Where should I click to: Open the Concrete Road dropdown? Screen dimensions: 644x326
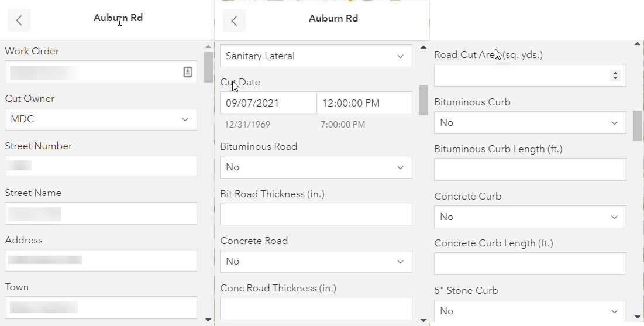[x=316, y=262]
